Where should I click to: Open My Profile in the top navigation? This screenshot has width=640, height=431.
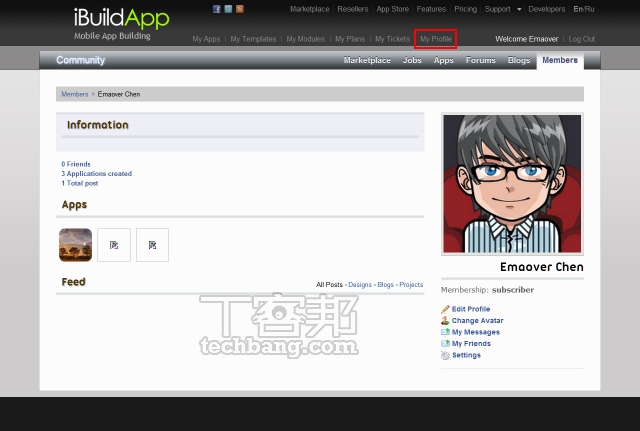(436, 39)
